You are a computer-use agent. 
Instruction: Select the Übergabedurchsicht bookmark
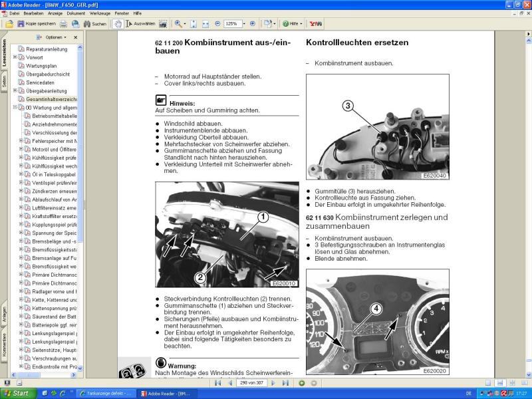tap(48, 74)
